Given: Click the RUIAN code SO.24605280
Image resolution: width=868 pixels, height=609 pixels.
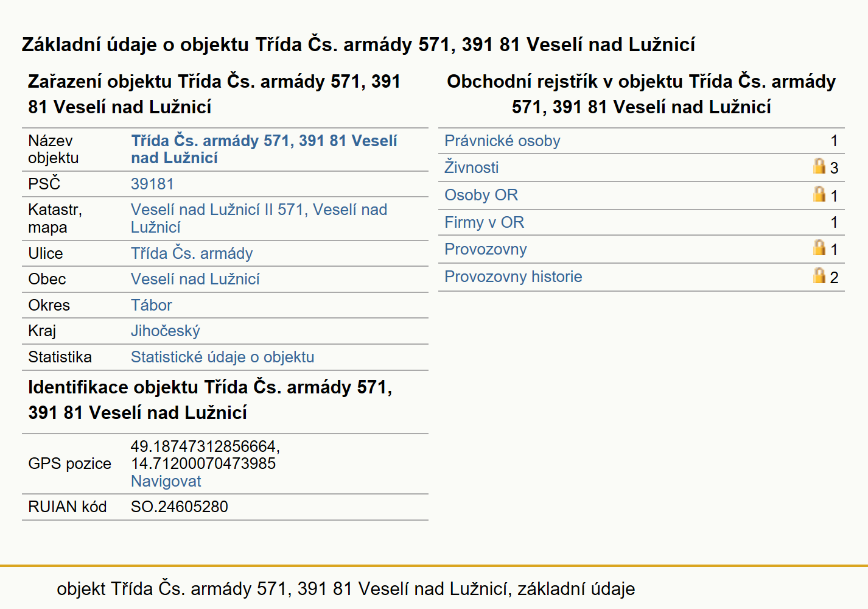Looking at the screenshot, I should [179, 507].
